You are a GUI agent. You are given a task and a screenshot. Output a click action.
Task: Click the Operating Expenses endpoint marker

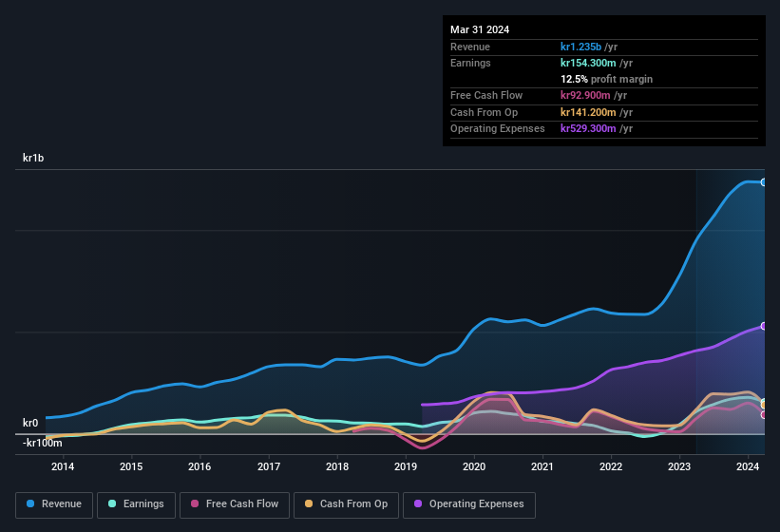click(763, 326)
